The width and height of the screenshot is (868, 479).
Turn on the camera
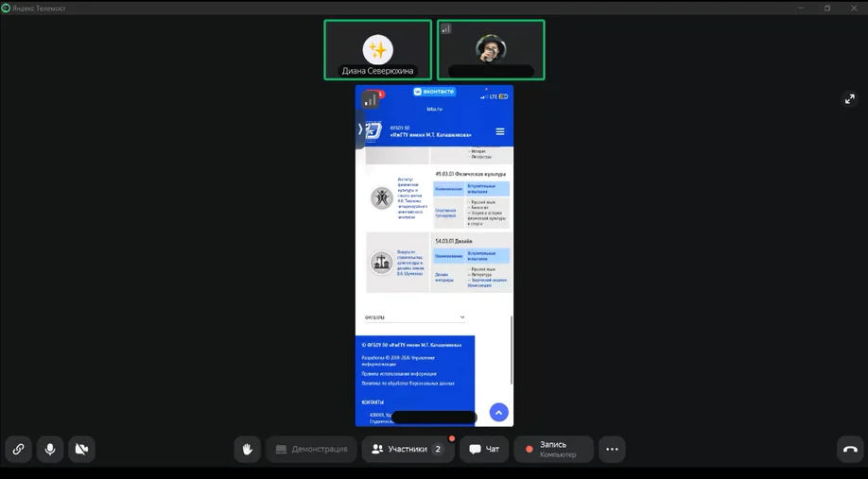coord(82,449)
